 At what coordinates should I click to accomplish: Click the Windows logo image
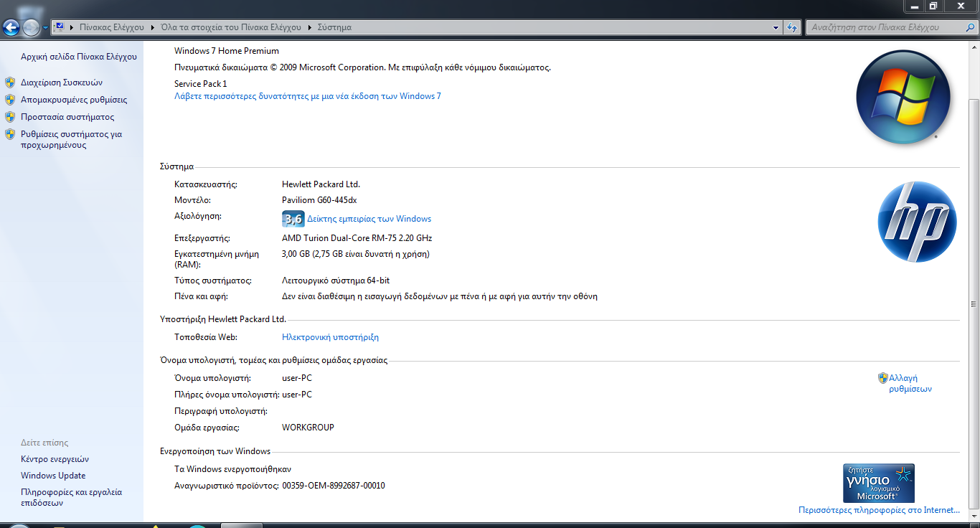coord(903,97)
